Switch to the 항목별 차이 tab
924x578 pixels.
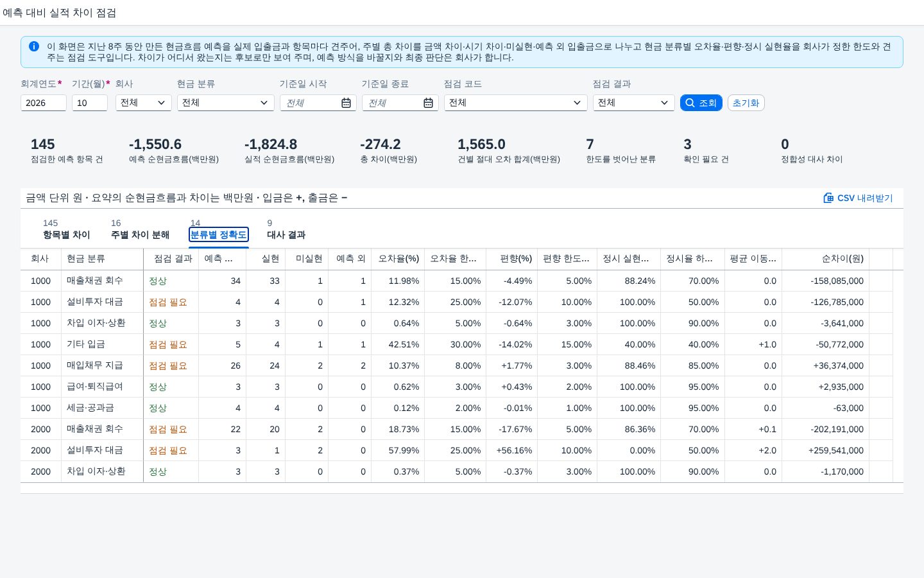click(x=67, y=234)
